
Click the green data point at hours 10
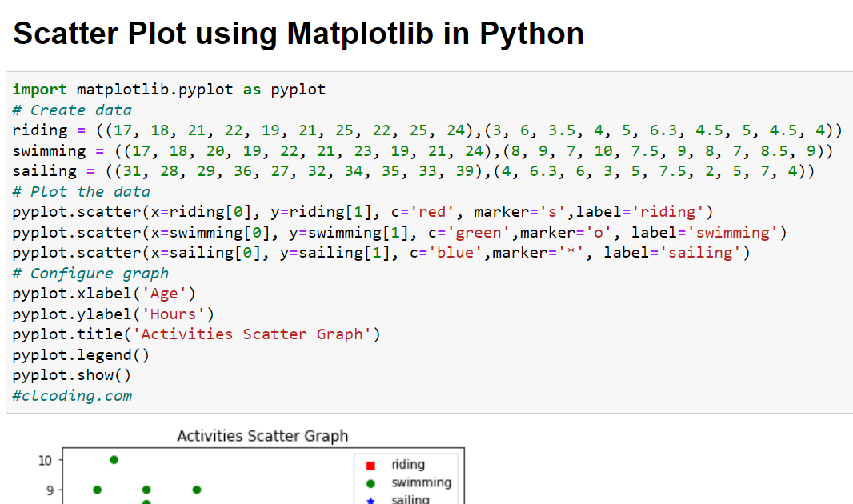114,460
